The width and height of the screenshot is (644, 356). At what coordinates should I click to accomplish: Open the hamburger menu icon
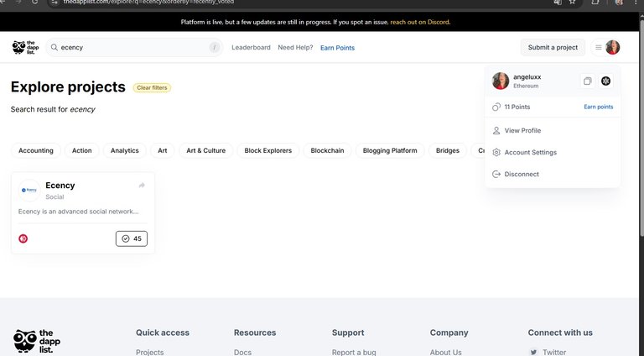click(599, 47)
